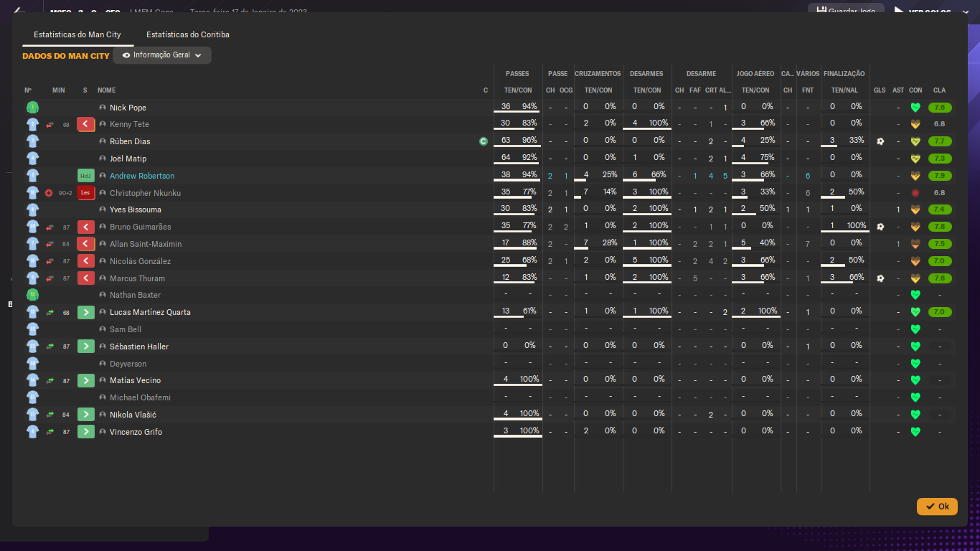Viewport: 980px width, 551px height.
Task: Sort by the AST column header
Action: pos(898,90)
